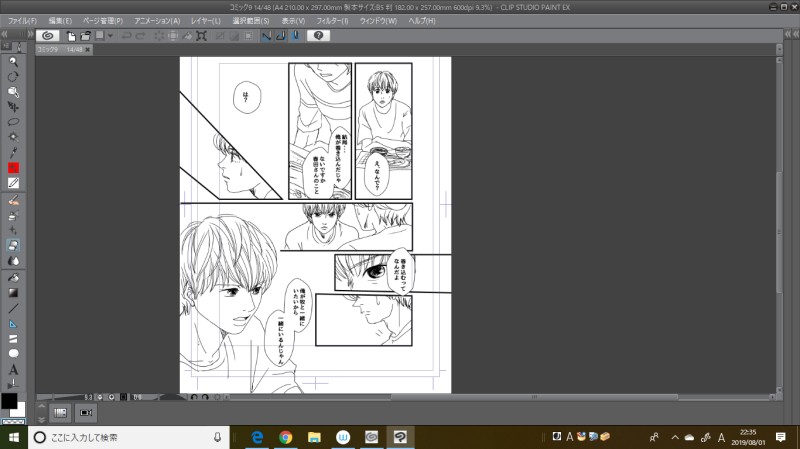The height and width of the screenshot is (449, 800).
Task: Click the Scale/Rotate transform icon
Action: click(202, 36)
